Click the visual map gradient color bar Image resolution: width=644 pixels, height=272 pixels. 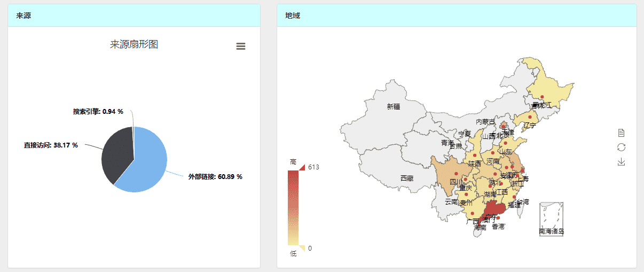point(293,207)
